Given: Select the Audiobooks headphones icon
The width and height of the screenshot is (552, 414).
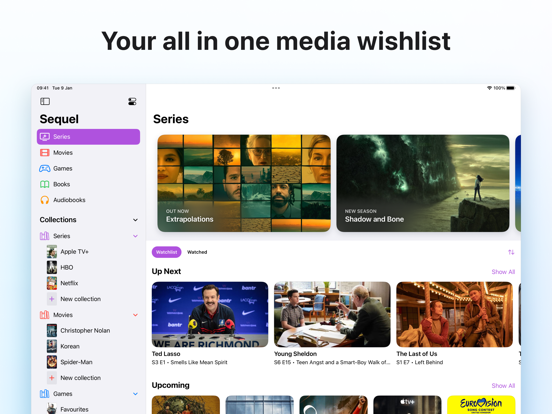Looking at the screenshot, I should pos(45,200).
